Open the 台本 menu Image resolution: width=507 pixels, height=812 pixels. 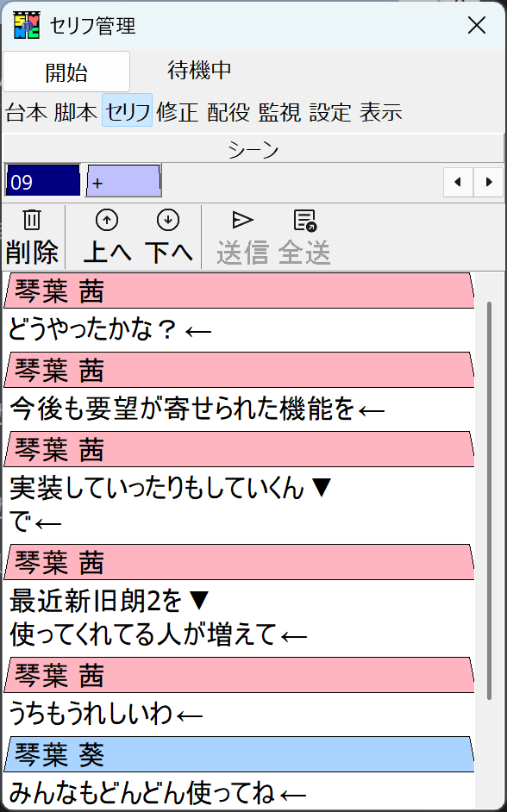[x=27, y=112]
